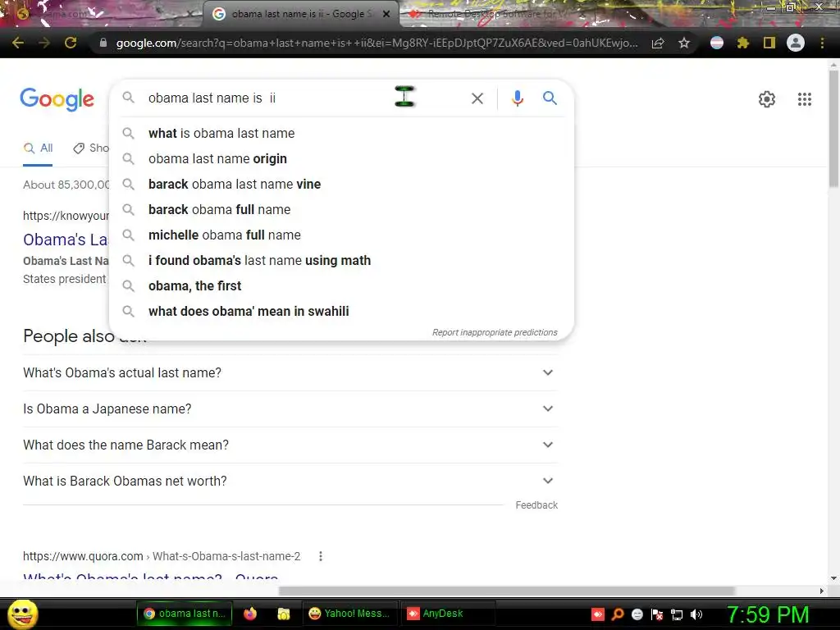The height and width of the screenshot is (630, 840).
Task: Share this page from address bar
Action: 658,43
